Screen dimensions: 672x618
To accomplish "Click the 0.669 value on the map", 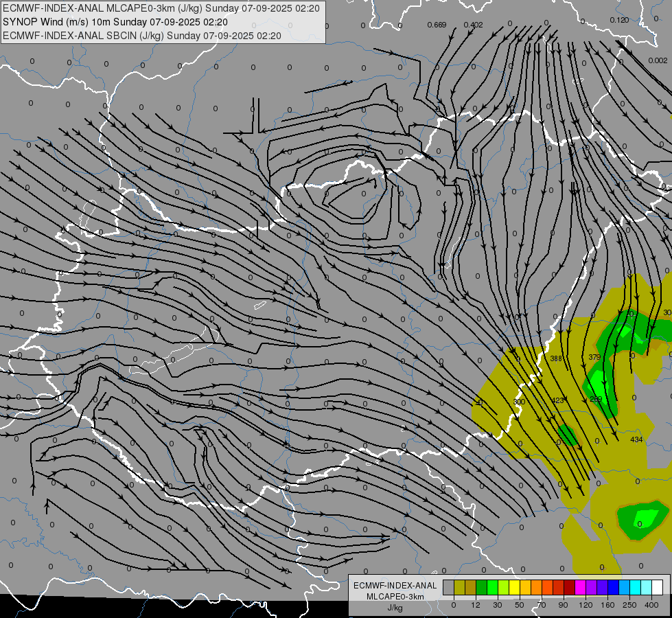I will pos(437,25).
